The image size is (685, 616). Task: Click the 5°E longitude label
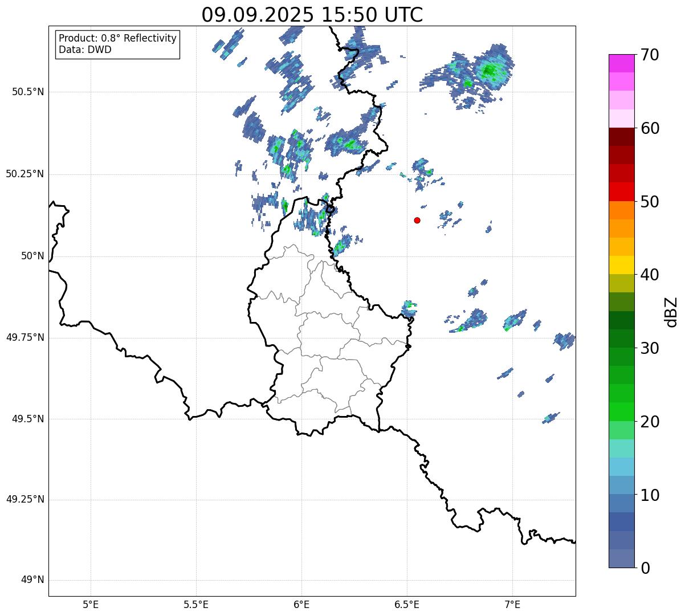[x=91, y=605]
